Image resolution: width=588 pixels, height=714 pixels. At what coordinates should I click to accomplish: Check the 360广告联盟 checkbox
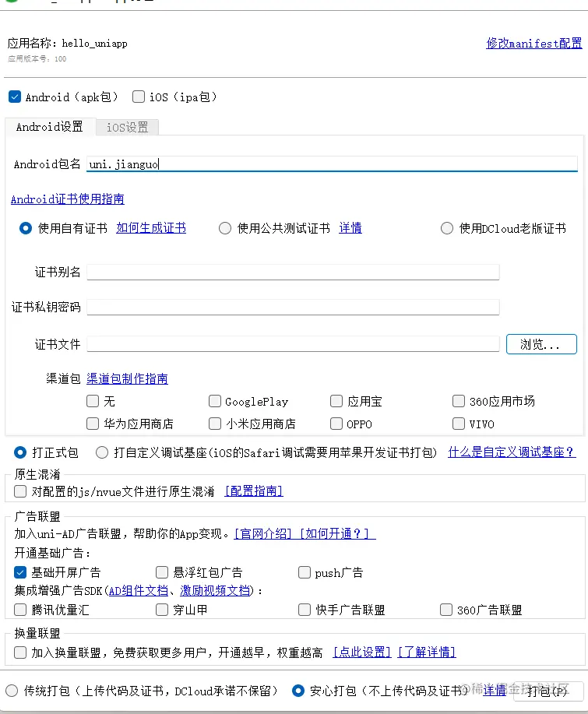click(446, 610)
